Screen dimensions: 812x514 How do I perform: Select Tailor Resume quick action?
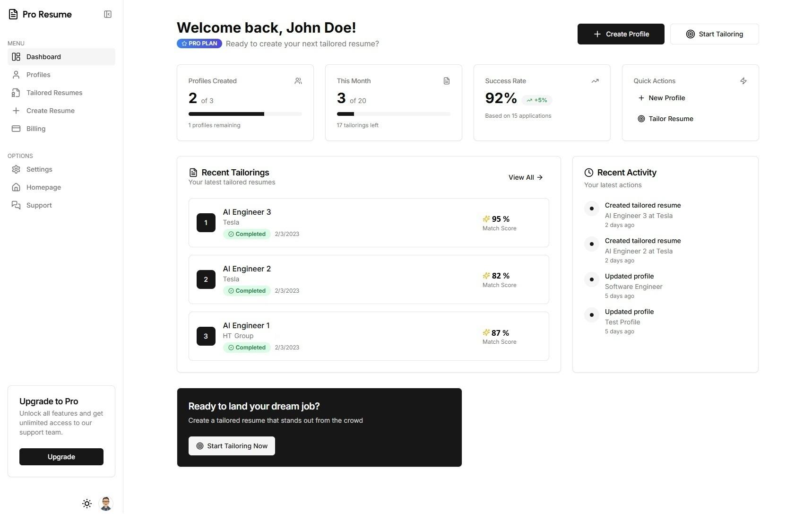[670, 119]
